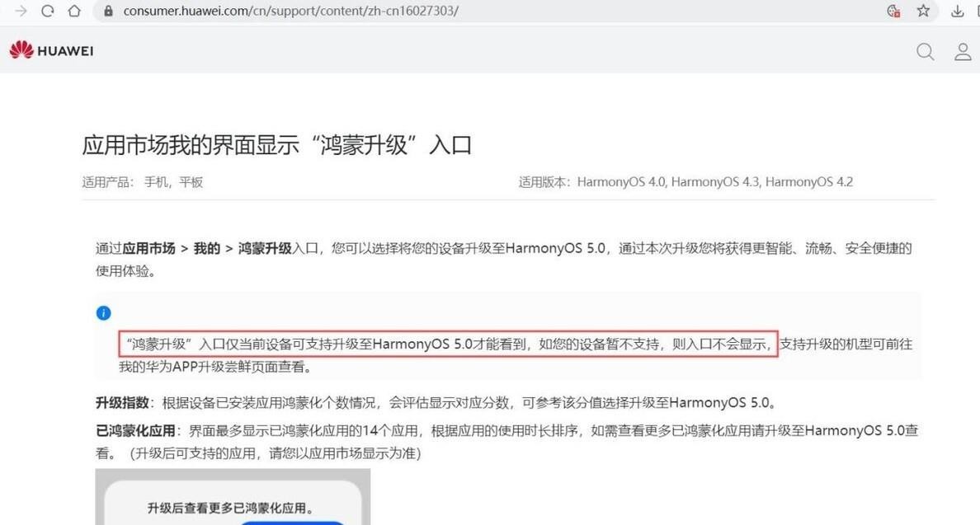Click the browser forward arrow
Image resolution: width=980 pixels, height=525 pixels.
21,11
